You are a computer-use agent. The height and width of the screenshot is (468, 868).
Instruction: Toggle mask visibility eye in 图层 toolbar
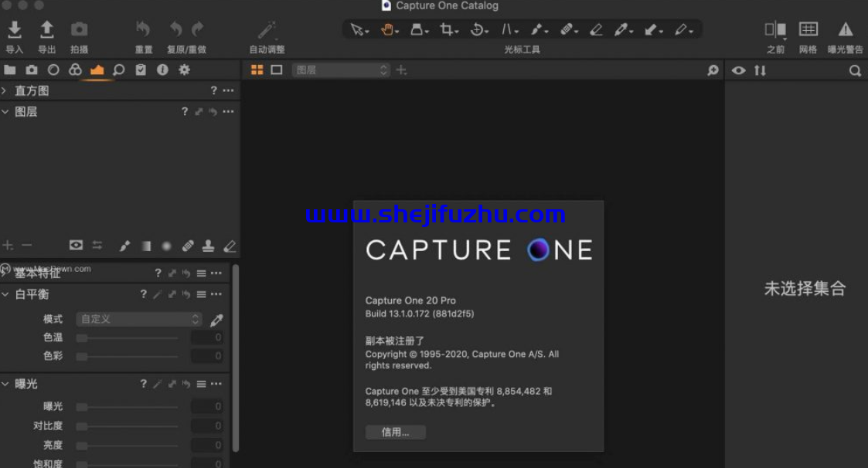point(76,245)
